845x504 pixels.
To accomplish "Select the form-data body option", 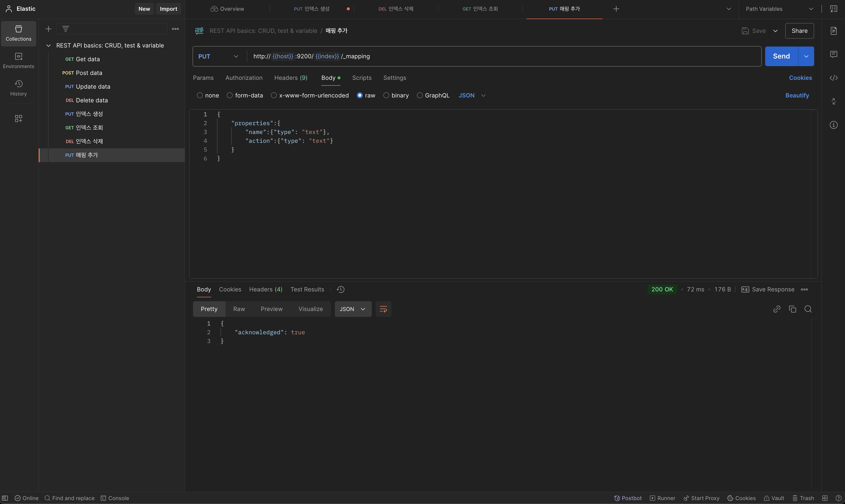I will tap(230, 96).
